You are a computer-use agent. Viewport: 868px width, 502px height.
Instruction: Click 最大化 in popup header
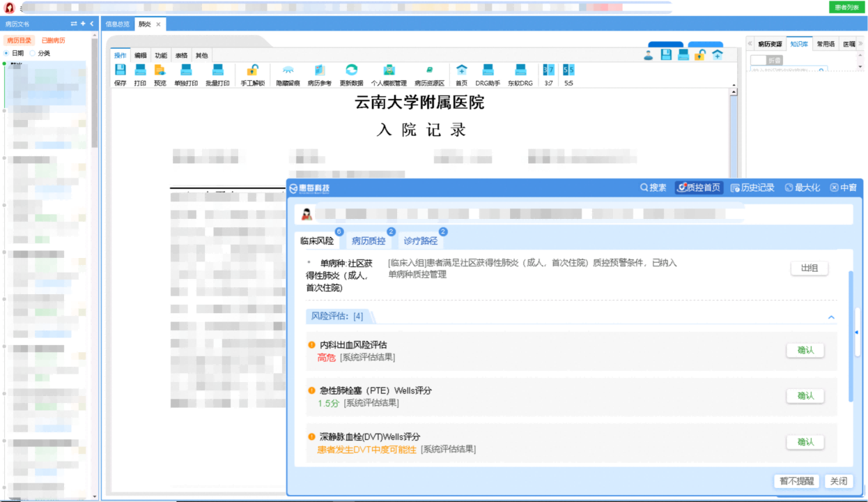click(803, 188)
